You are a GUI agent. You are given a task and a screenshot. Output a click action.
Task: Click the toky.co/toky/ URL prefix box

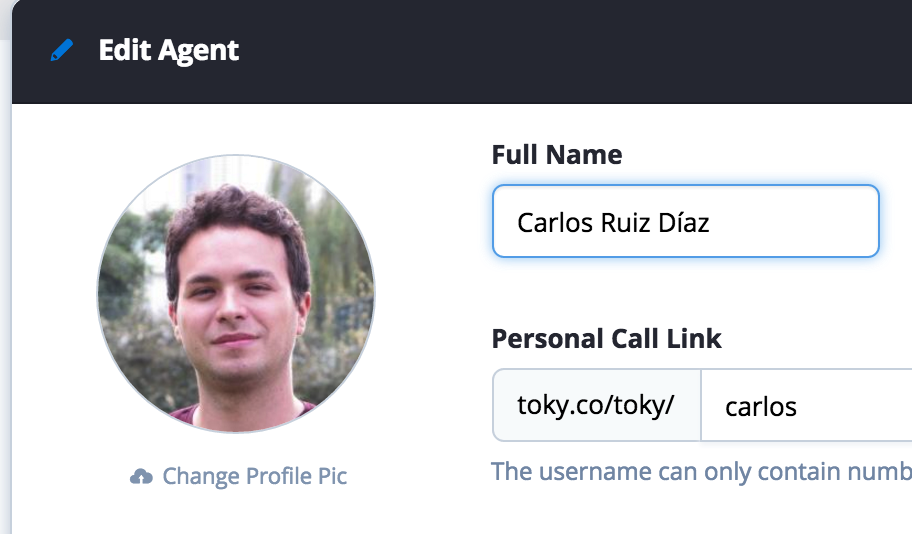[x=596, y=406]
